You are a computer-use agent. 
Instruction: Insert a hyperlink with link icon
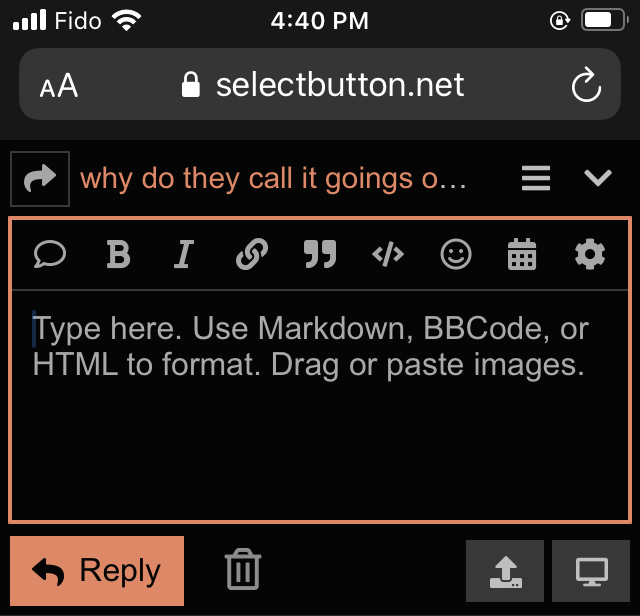pyautogui.click(x=251, y=256)
